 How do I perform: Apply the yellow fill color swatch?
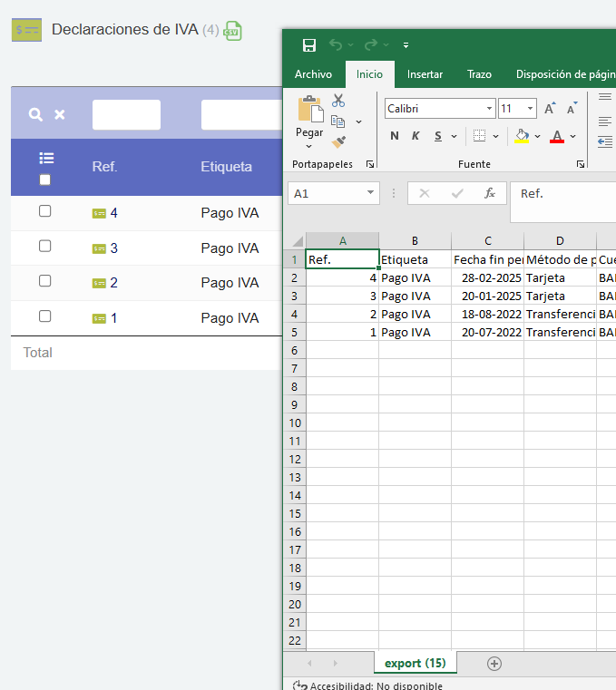coord(522,136)
